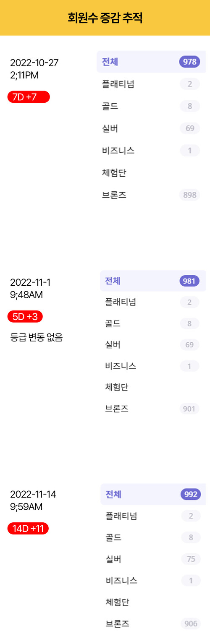Screen dimensions: 210x644
Task: Click the 981 count badge
Action: 189,281
